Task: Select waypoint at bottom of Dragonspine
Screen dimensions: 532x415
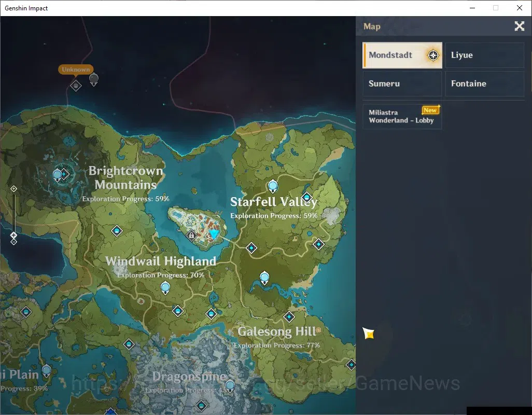Action: pos(202,405)
